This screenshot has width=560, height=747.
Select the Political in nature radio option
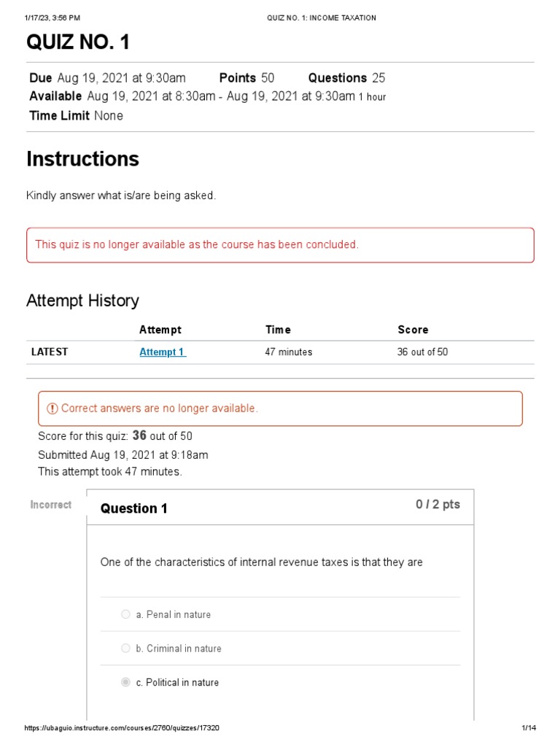[x=125, y=682]
